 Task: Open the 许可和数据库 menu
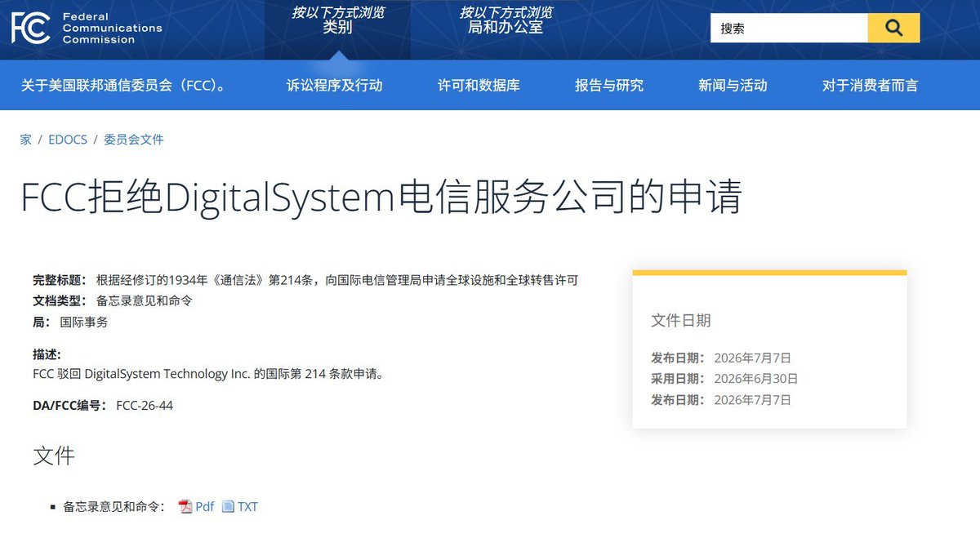pos(479,86)
